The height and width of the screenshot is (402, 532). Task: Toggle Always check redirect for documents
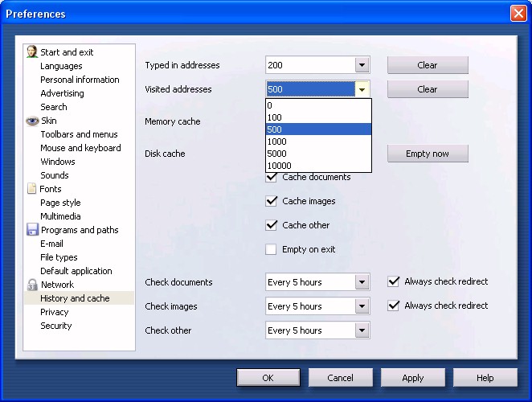[x=394, y=281]
